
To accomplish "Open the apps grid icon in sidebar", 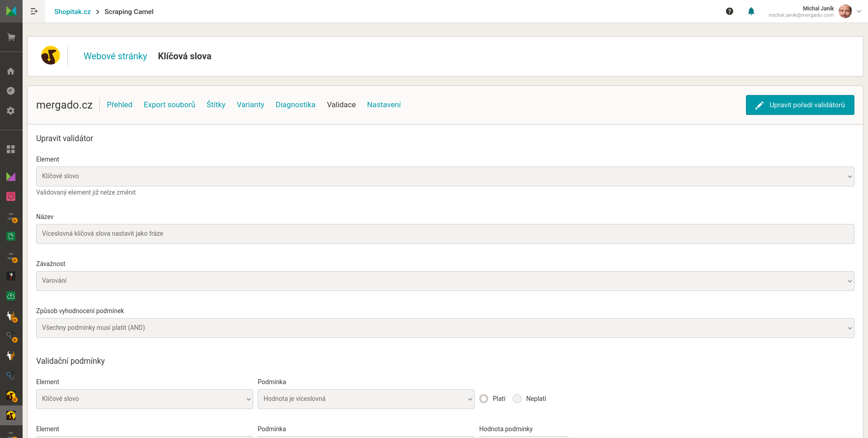I will 11,149.
